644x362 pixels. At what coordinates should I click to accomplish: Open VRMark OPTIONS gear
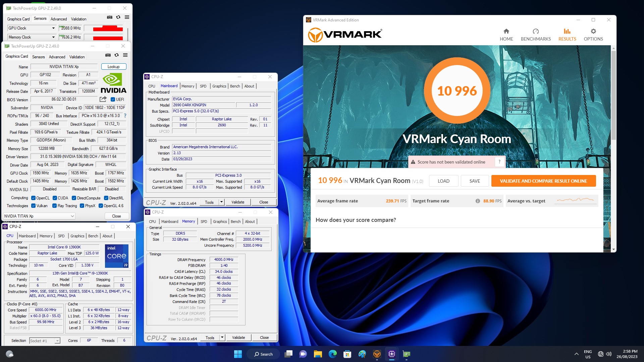click(593, 35)
